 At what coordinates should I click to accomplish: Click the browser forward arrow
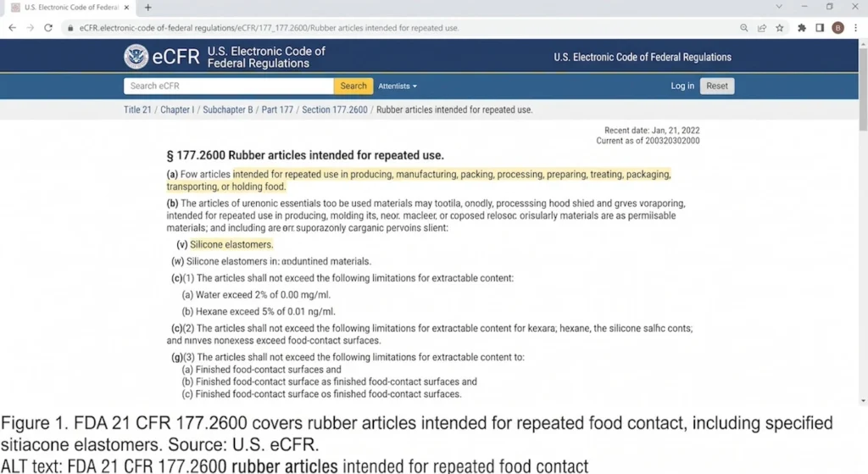pyautogui.click(x=31, y=28)
